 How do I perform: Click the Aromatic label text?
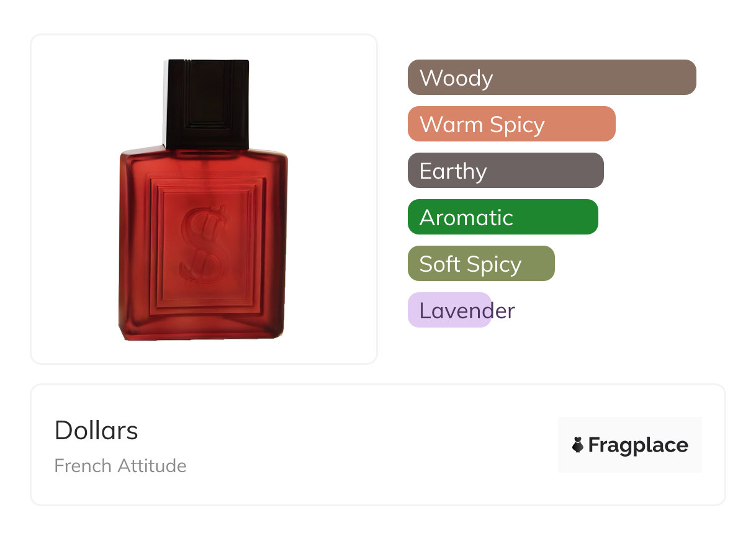466,218
